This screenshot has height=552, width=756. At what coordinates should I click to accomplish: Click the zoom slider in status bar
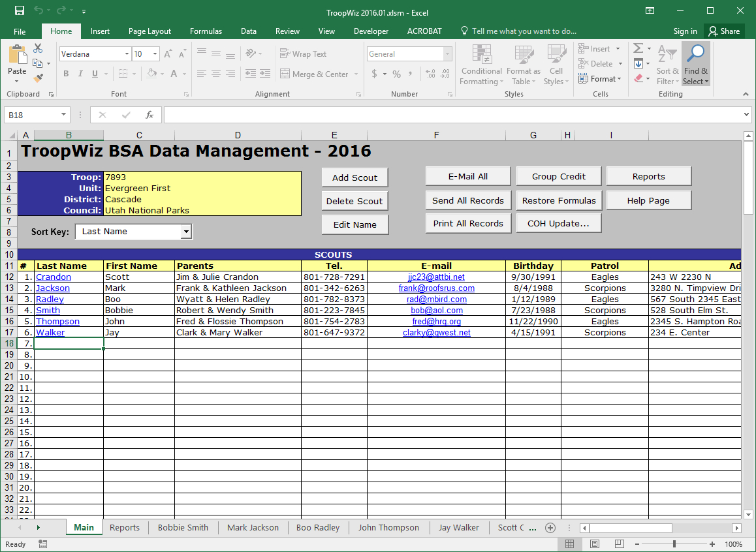pyautogui.click(x=674, y=544)
